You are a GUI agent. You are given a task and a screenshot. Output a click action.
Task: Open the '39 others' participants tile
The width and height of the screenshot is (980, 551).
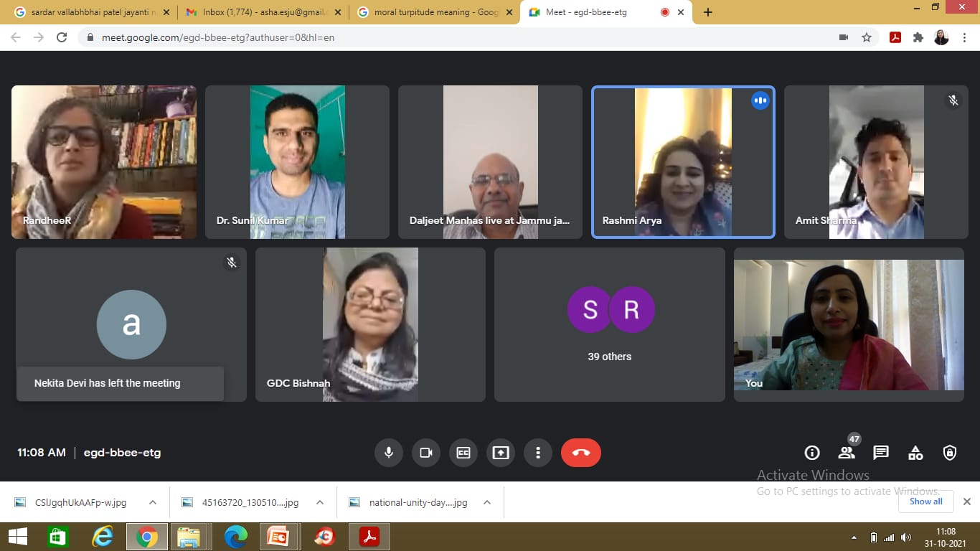tap(610, 324)
